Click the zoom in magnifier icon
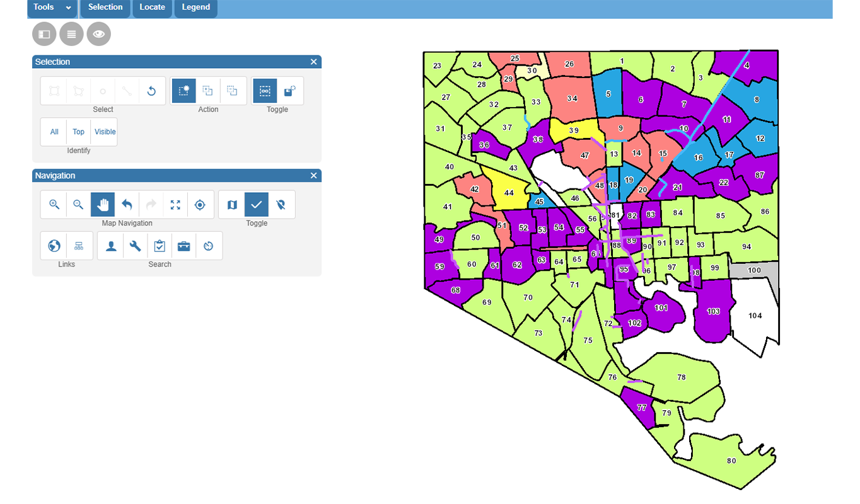Viewport: 860px width, 504px height. (x=54, y=205)
